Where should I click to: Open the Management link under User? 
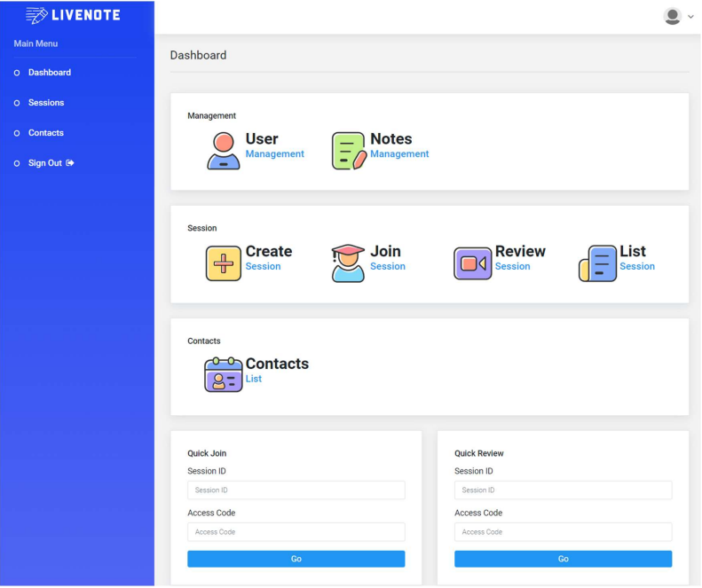click(x=274, y=154)
